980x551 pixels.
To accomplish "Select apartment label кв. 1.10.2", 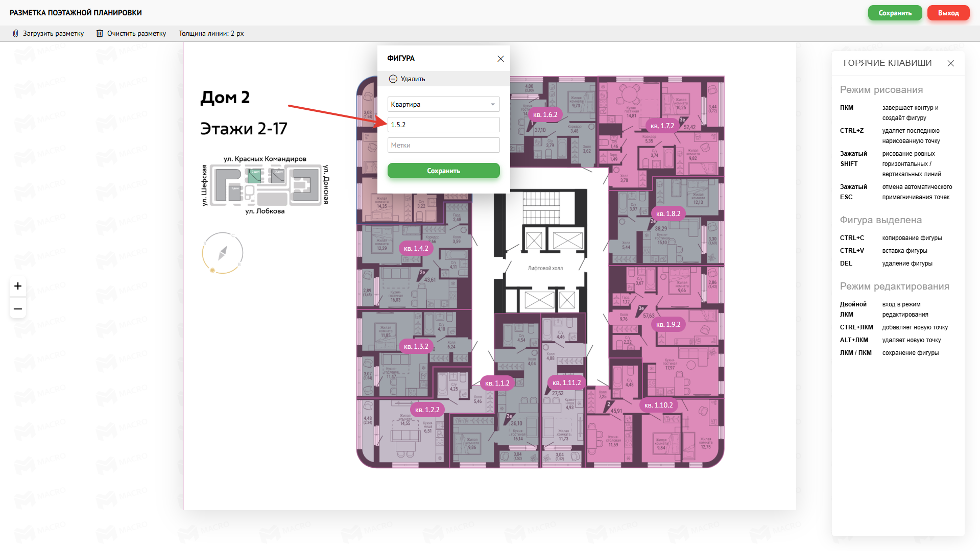I will coord(658,405).
